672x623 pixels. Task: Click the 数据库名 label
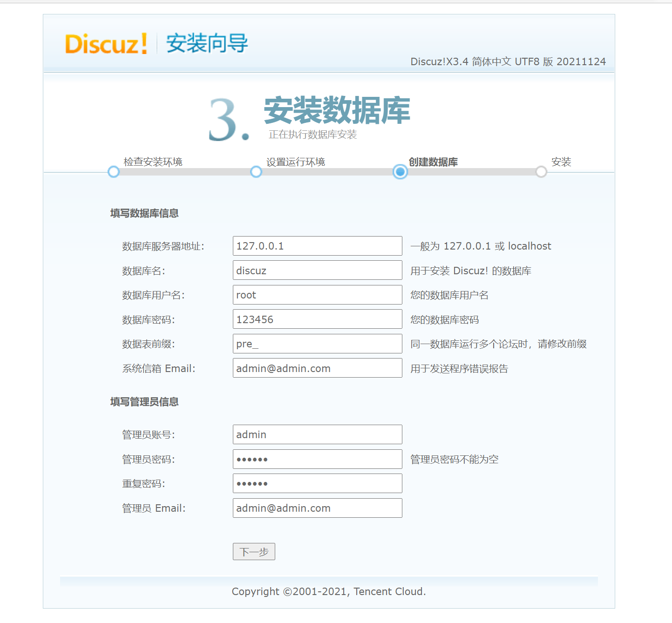143,271
